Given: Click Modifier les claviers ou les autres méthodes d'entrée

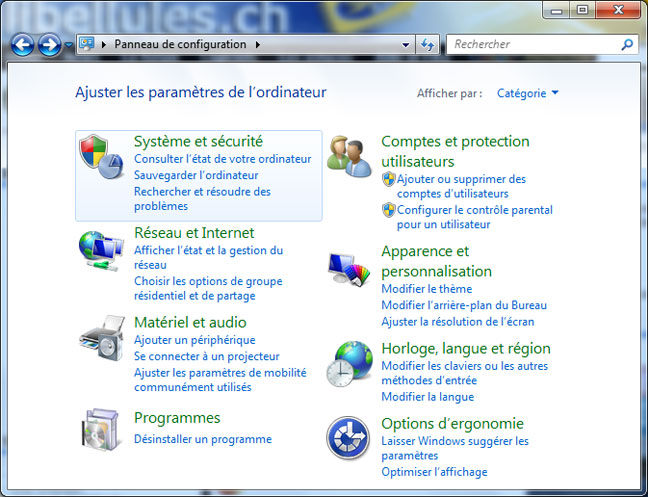Looking at the screenshot, I should [465, 373].
